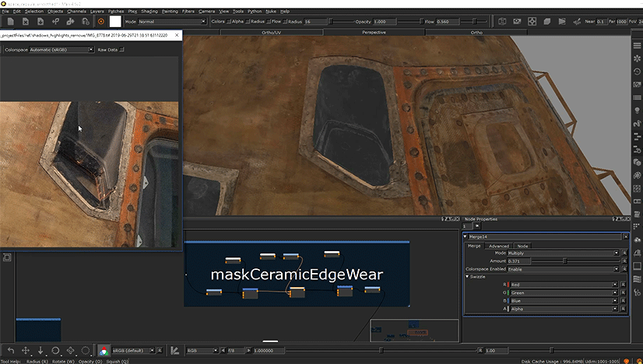The width and height of the screenshot is (643, 364).
Task: Open the Layers menu
Action: (97, 11)
